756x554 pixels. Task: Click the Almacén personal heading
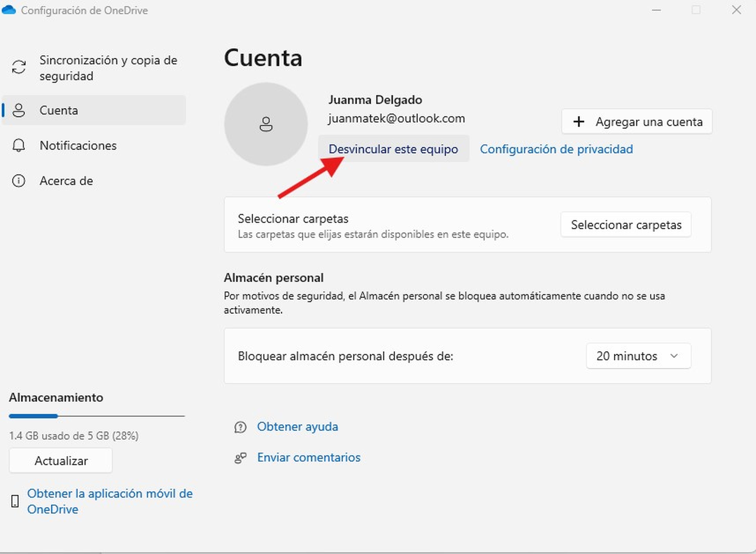273,278
